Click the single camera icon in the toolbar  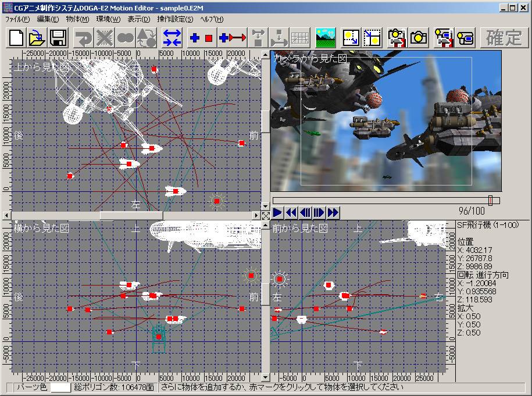418,38
